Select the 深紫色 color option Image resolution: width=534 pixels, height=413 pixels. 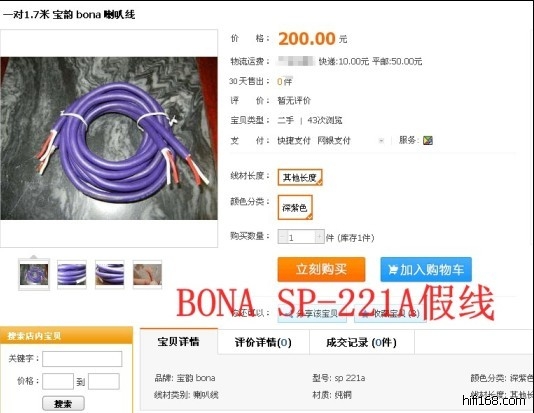point(295,207)
